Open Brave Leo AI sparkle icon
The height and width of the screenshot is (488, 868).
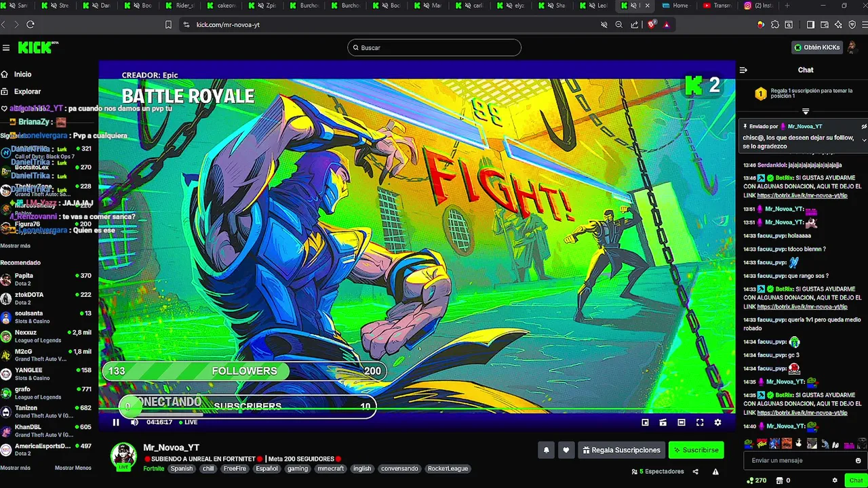click(x=838, y=24)
